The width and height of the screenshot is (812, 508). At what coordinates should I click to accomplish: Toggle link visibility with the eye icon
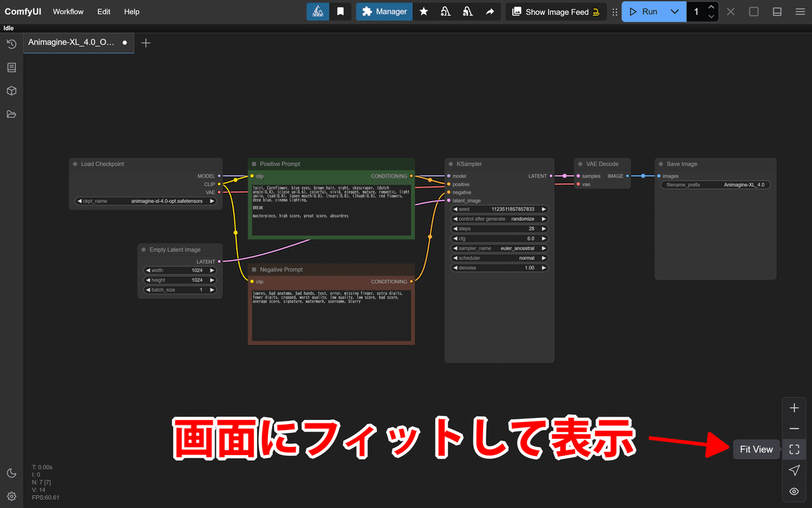coord(794,491)
